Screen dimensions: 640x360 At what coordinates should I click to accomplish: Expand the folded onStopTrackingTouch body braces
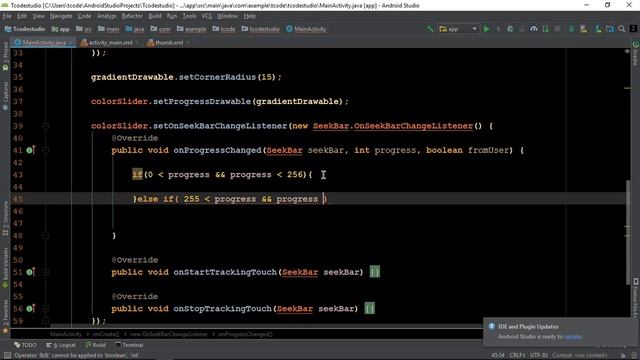coord(369,309)
